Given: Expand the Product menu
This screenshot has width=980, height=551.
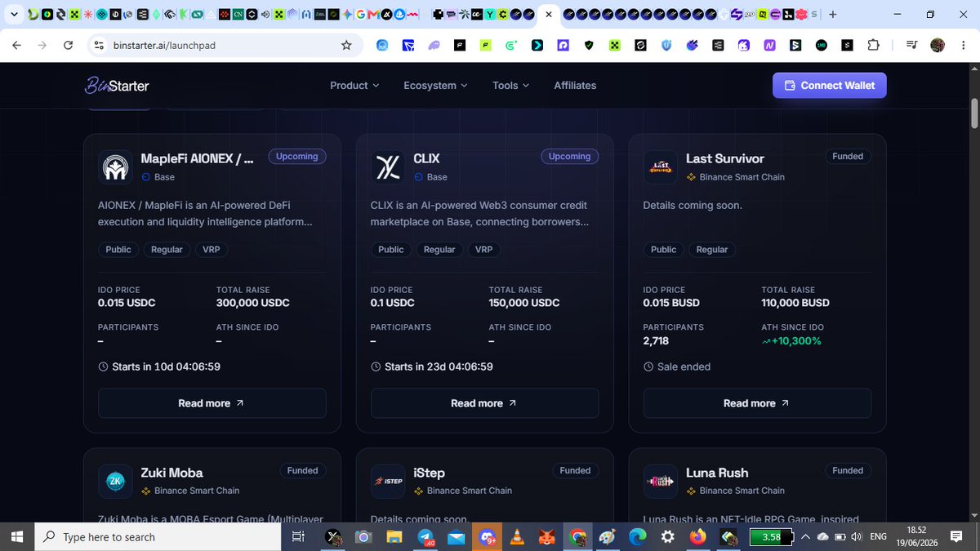Looking at the screenshot, I should (354, 85).
